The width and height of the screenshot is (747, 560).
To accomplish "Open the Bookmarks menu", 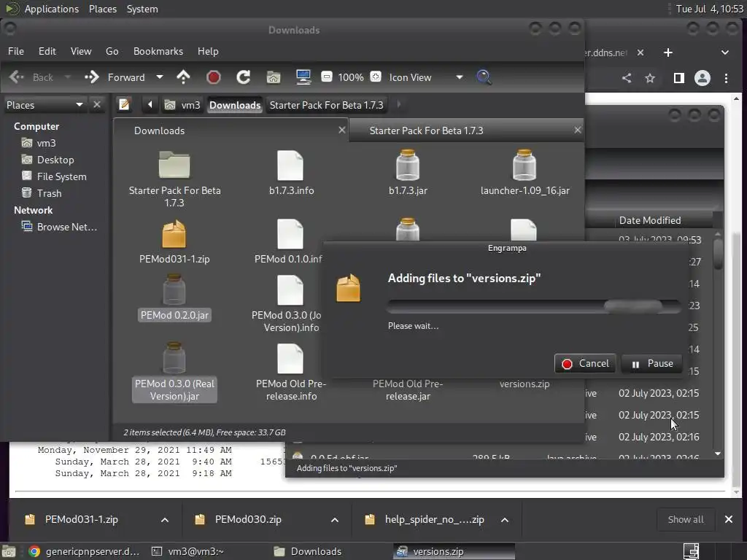I will [x=158, y=51].
